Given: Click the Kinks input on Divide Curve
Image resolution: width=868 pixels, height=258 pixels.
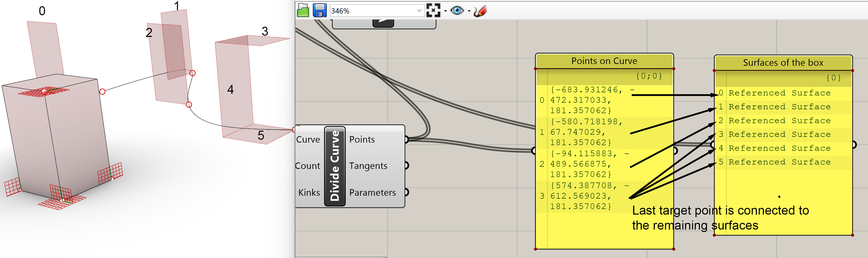Looking at the screenshot, I should [309, 192].
